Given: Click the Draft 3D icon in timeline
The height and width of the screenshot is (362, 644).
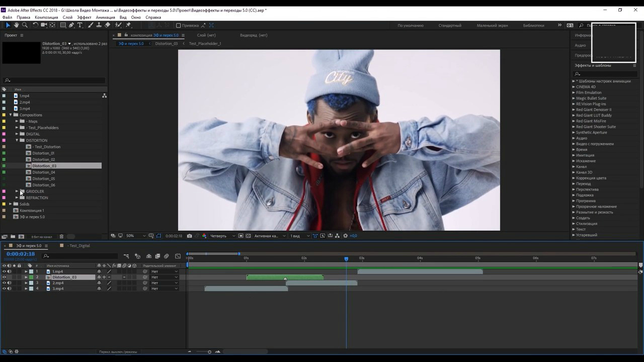Looking at the screenshot, I should (x=137, y=256).
